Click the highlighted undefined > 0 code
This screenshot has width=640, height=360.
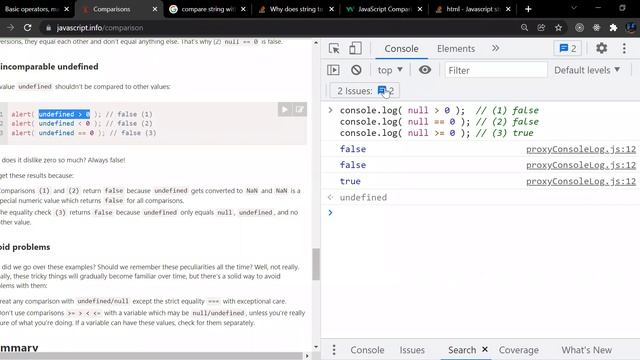coord(64,114)
